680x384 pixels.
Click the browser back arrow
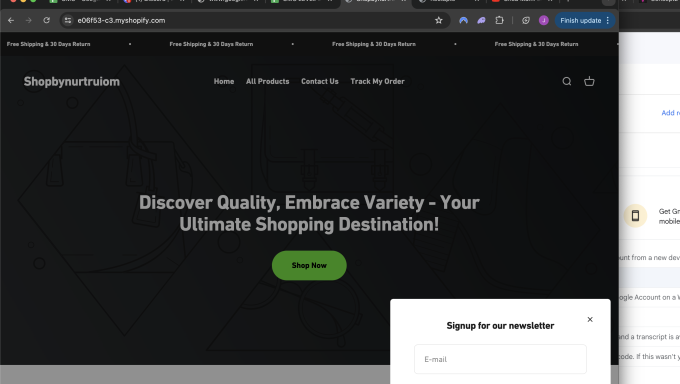tap(11, 20)
